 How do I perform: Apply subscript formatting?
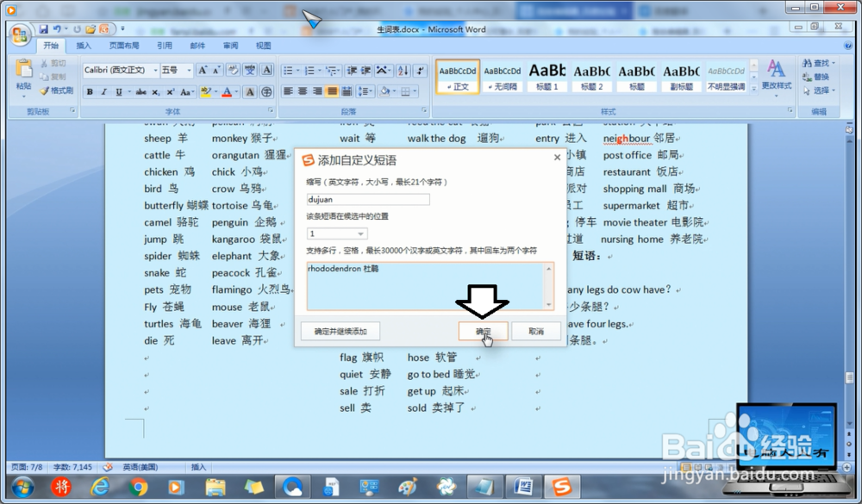point(156,92)
